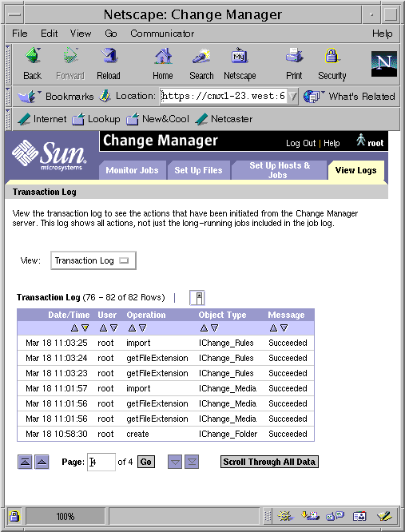Click the Search toolbar icon
405x532 pixels.
pyautogui.click(x=201, y=57)
